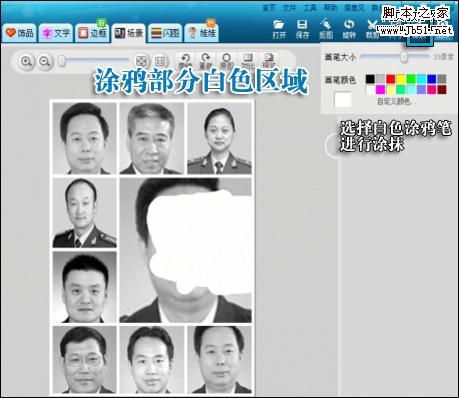
Task: Switch to the 娃娃 tab
Action: coord(202,33)
